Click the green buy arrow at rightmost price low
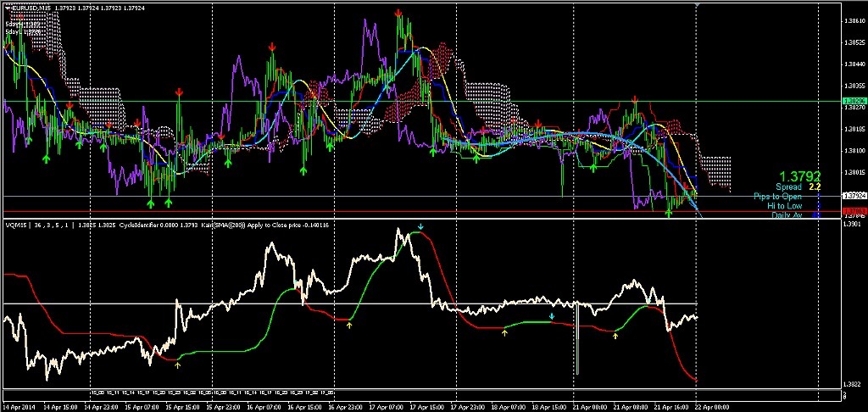 (x=669, y=213)
